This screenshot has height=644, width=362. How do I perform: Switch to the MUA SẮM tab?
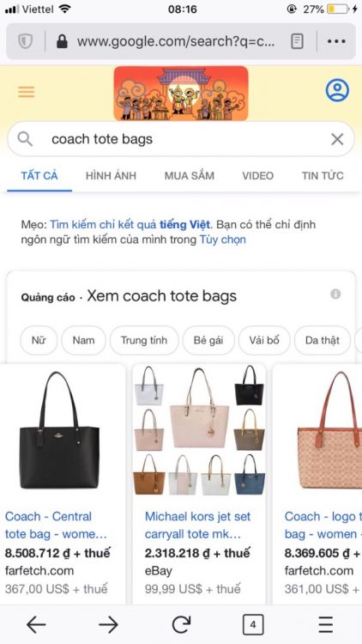point(190,176)
